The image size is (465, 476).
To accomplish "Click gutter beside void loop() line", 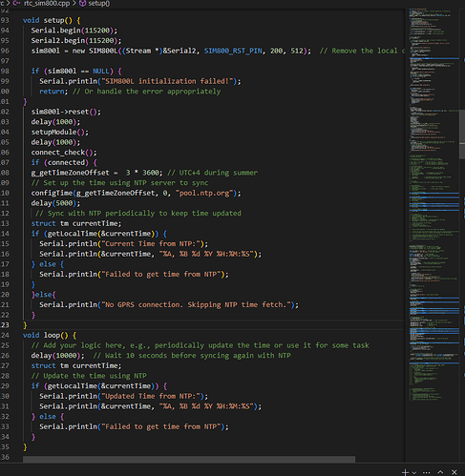I will point(5,335).
